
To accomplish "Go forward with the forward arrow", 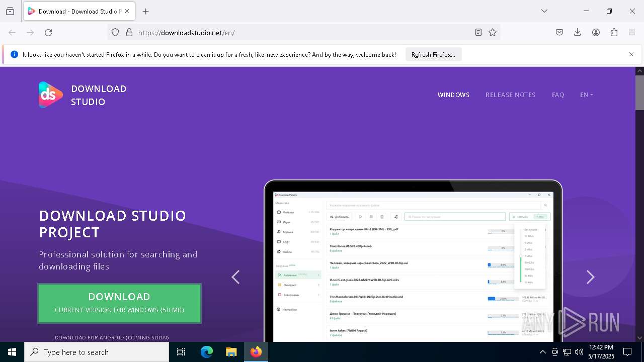I will pos(30,32).
